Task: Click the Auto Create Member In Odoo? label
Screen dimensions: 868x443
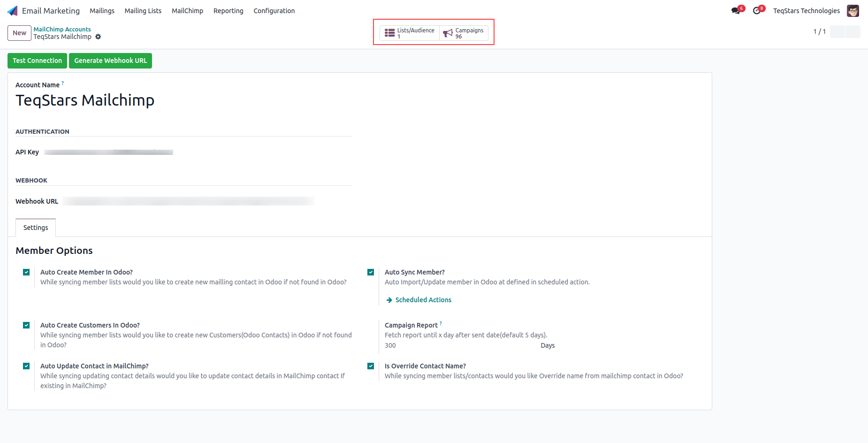Action: click(x=86, y=272)
